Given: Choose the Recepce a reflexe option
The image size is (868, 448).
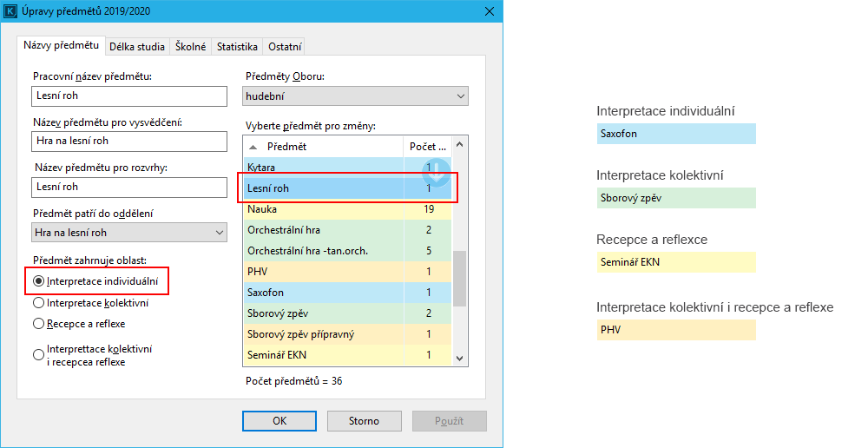Looking at the screenshot, I should pos(38,324).
